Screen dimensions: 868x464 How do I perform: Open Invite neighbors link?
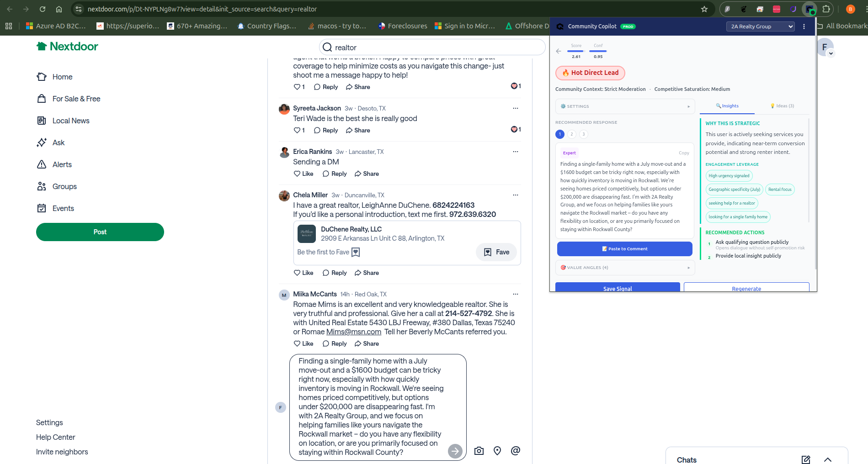click(62, 452)
